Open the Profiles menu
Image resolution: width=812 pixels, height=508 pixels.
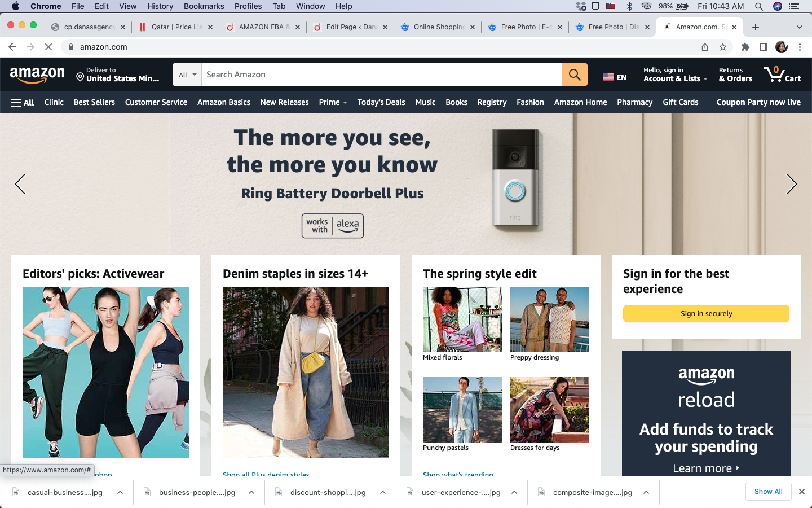point(248,6)
